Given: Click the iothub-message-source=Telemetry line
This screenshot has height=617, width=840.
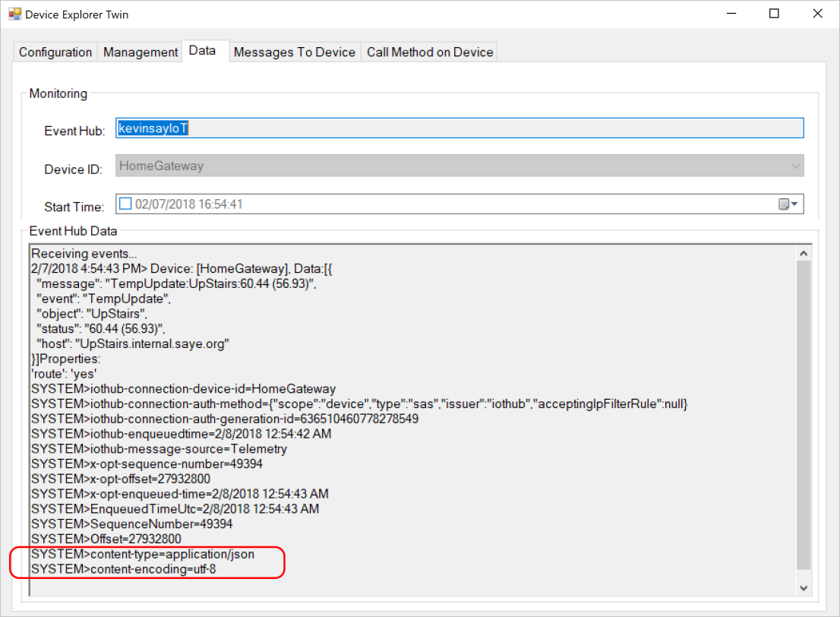Looking at the screenshot, I should [159, 448].
